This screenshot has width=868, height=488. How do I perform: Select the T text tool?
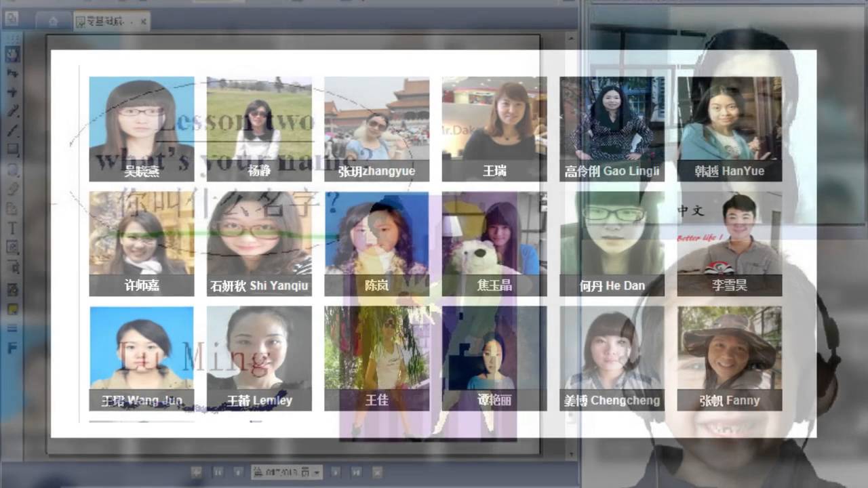click(x=12, y=228)
